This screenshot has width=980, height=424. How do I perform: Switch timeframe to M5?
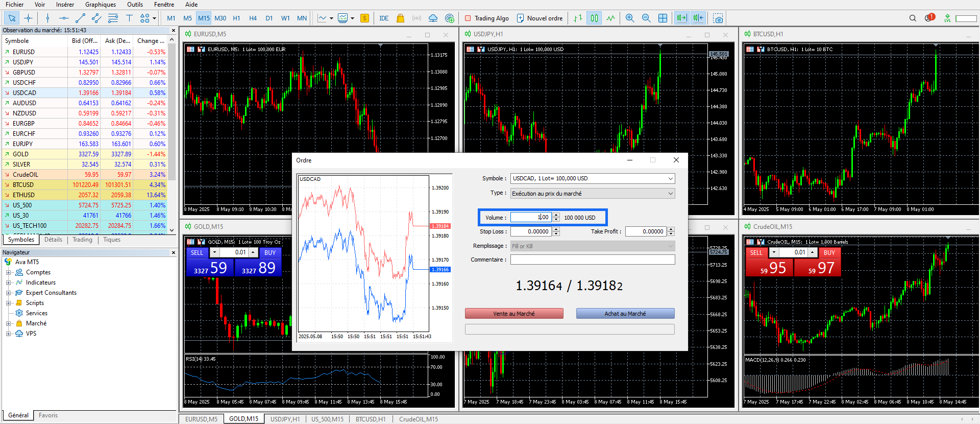(187, 18)
